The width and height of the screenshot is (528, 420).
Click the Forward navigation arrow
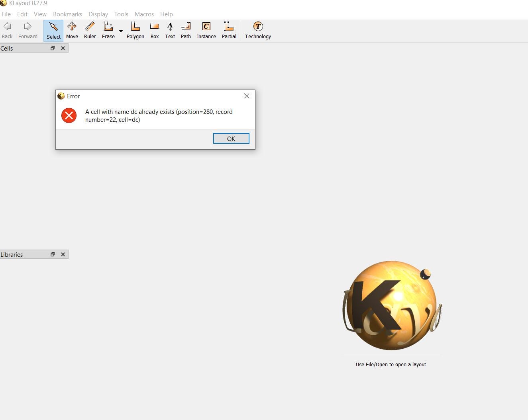pos(28,31)
